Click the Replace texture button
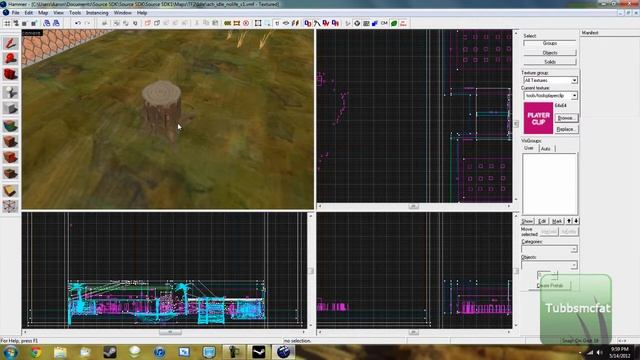The height and width of the screenshot is (360, 640). [566, 129]
